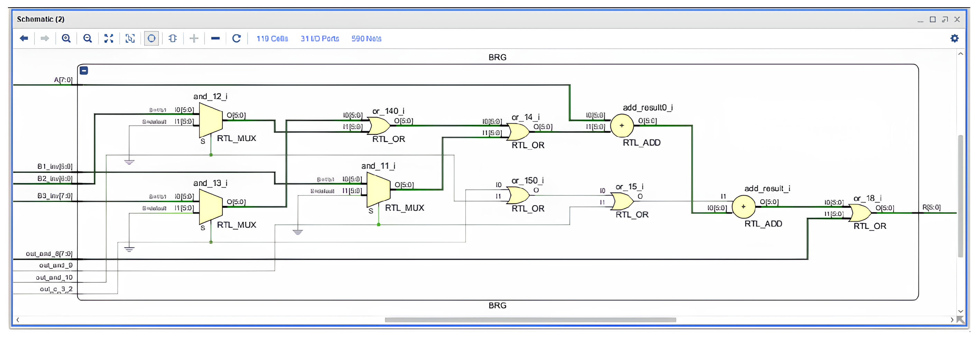Image resolution: width=980 pixels, height=339 pixels.
Task: Zoom out of the schematic
Action: click(x=87, y=38)
